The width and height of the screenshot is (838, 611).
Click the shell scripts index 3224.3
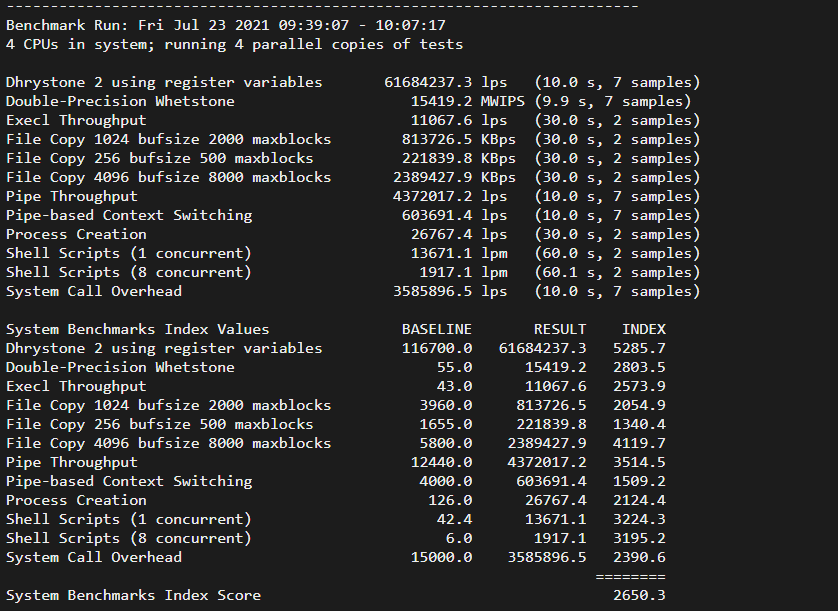[639, 519]
